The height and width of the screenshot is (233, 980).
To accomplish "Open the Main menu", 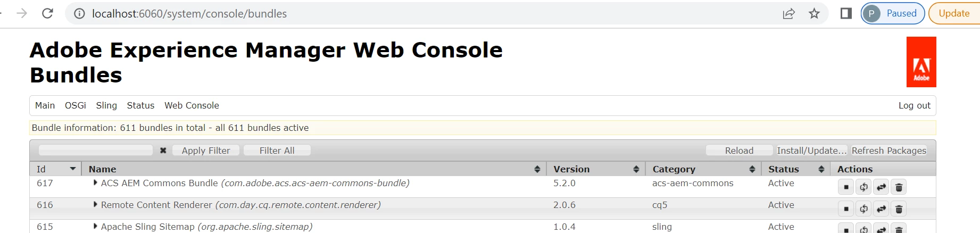I will point(45,105).
